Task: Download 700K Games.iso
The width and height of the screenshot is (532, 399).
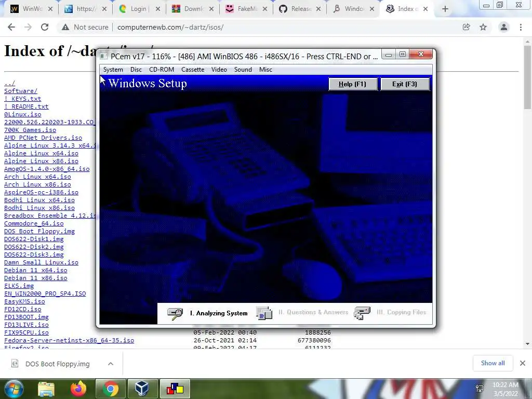Action: click(30, 130)
